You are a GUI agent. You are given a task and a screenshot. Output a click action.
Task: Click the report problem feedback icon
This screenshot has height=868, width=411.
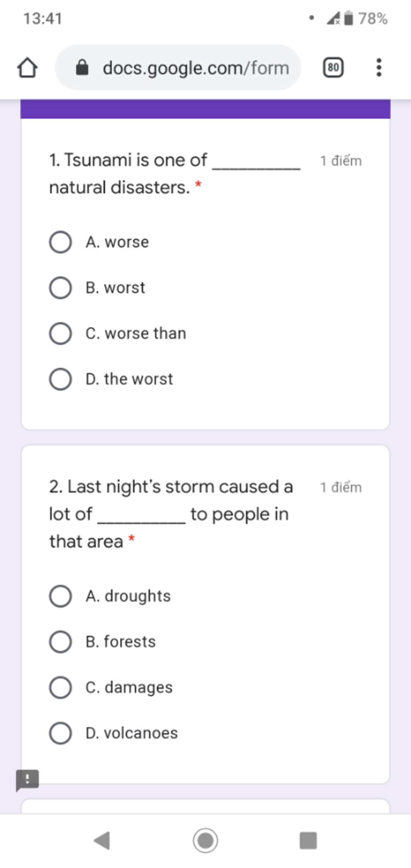click(x=27, y=780)
